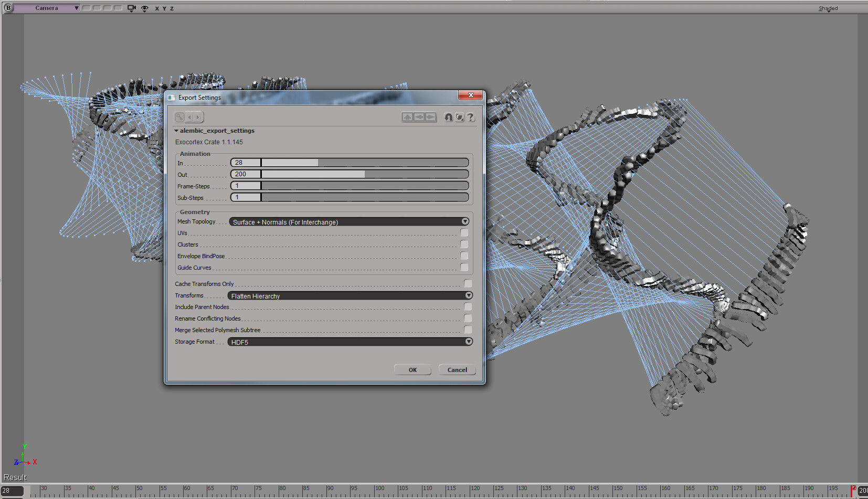The width and height of the screenshot is (868, 499).
Task: Select the key lock icon in Export Settings
Action: click(179, 117)
